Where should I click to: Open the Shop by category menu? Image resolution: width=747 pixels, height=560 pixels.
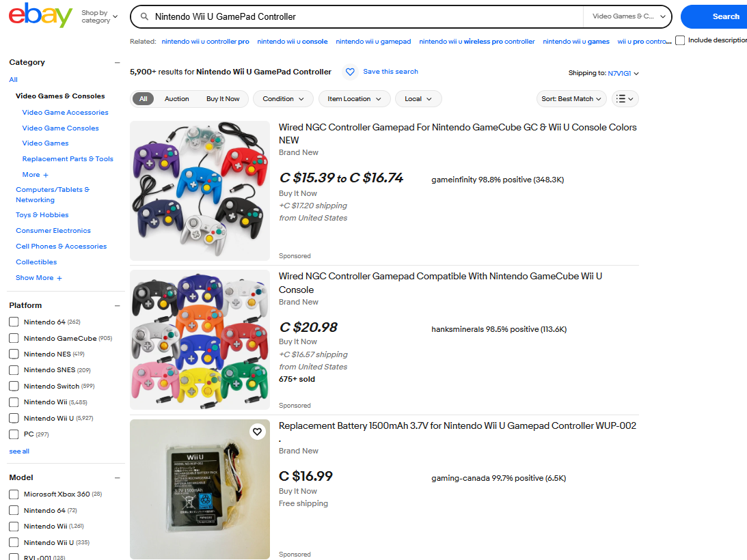pos(99,16)
